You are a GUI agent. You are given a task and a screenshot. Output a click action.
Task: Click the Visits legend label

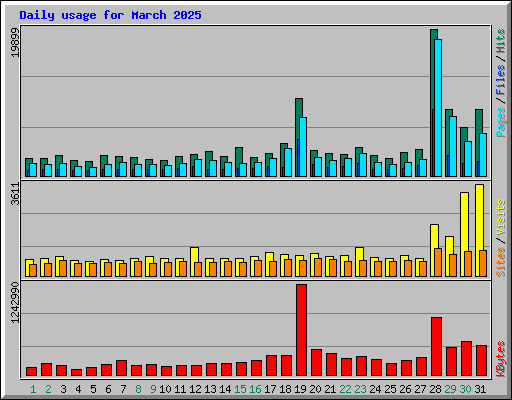[500, 217]
